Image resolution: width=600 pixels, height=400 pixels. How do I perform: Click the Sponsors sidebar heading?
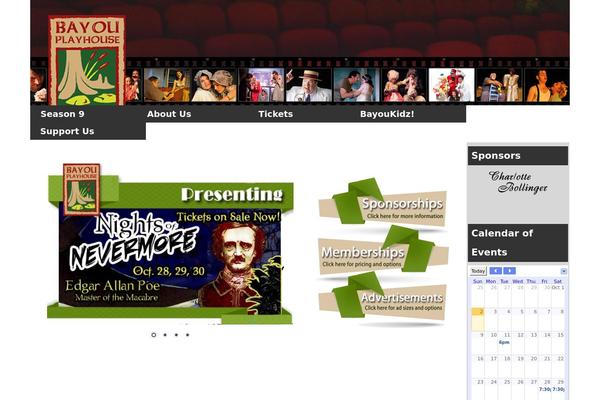point(518,156)
